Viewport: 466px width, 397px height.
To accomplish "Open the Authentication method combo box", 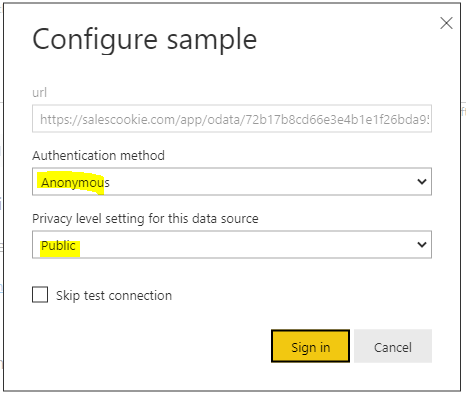I will point(232,182).
